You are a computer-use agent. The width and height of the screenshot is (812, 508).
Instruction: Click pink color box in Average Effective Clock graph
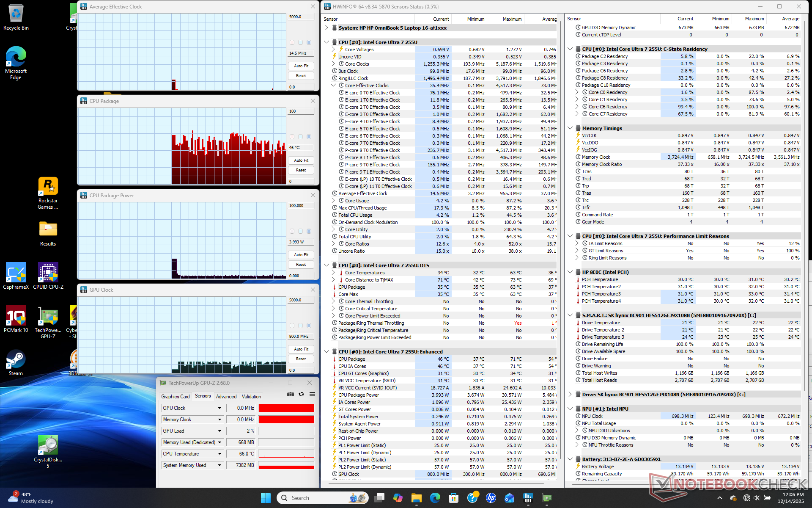pyautogui.click(x=292, y=42)
